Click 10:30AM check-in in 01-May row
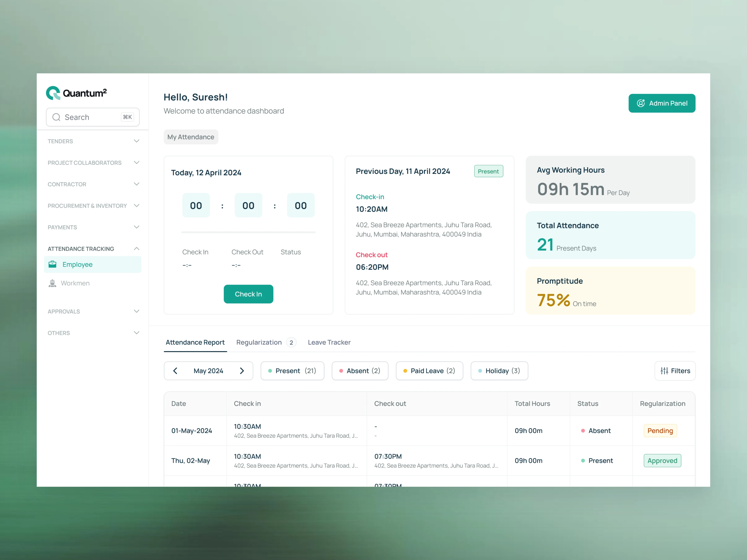Screen dimensions: 747x560 click(247, 426)
